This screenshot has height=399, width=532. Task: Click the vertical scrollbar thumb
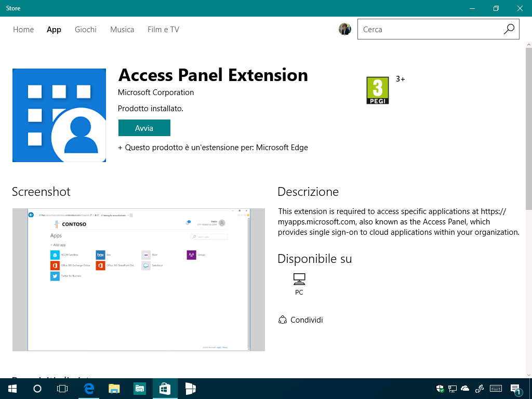click(x=528, y=129)
